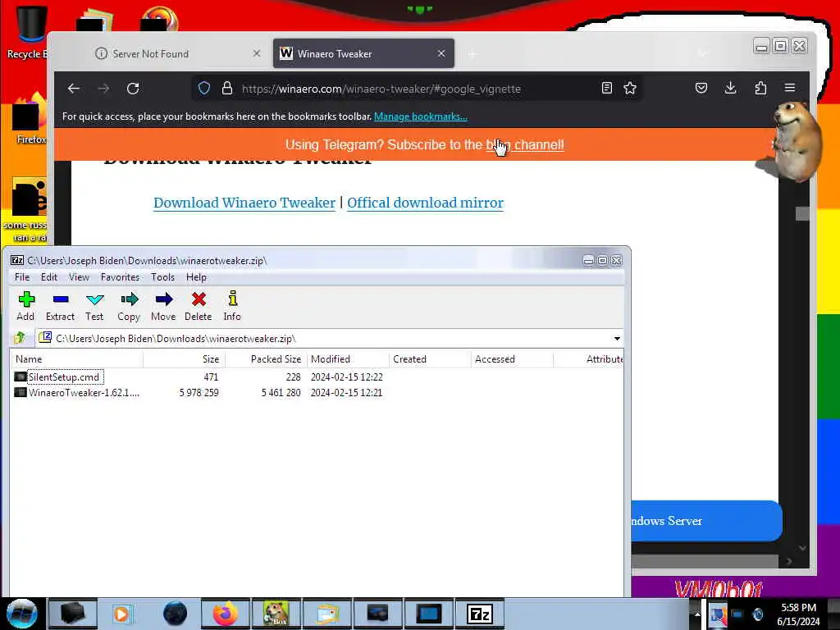The image size is (840, 630).
Task: Close the Server Not Found tab
Action: [257, 53]
